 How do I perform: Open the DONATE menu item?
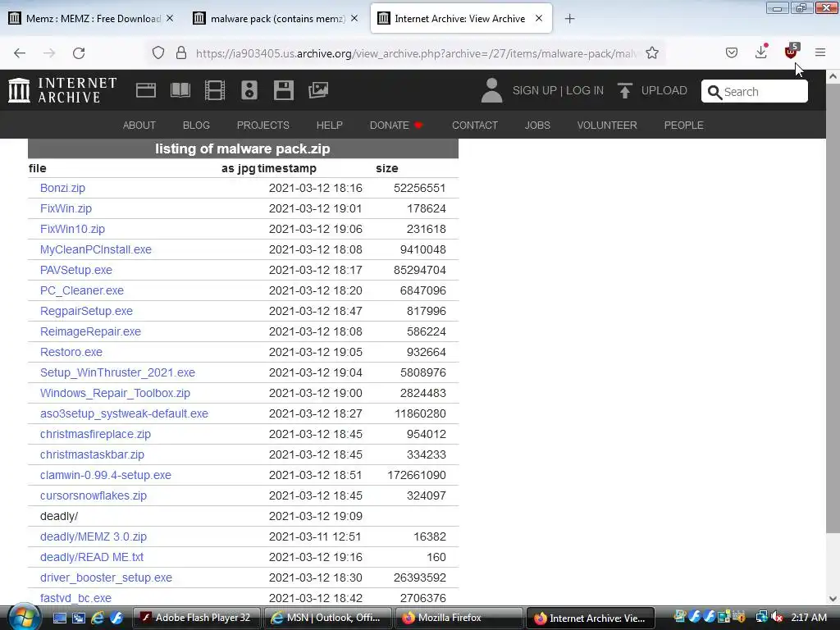pyautogui.click(x=396, y=125)
